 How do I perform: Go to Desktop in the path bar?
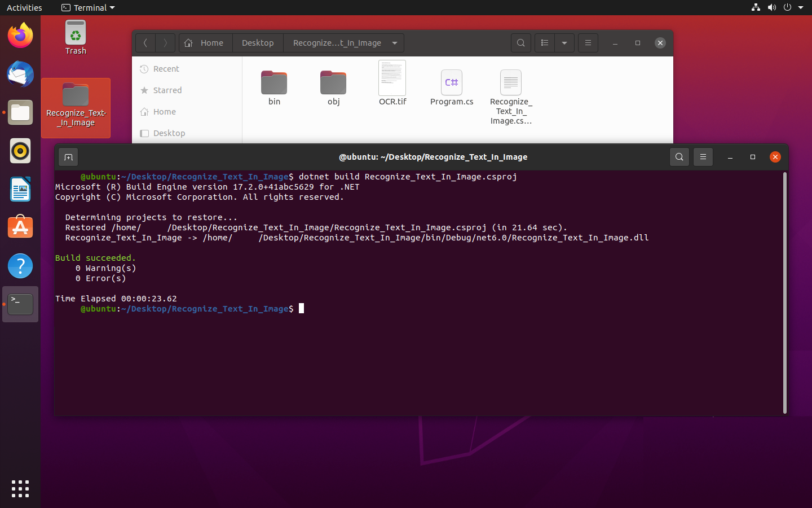pos(258,43)
